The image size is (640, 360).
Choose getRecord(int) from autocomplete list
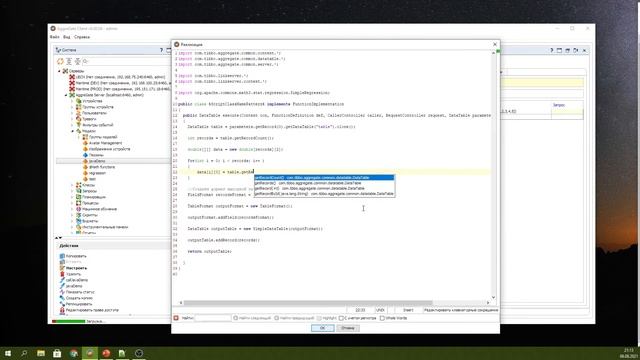point(324,188)
